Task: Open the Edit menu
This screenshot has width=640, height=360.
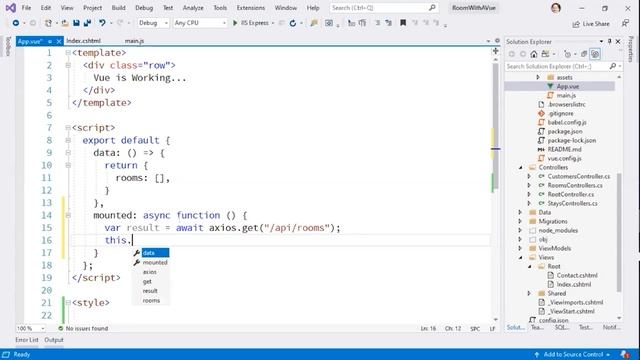Action: click(46, 8)
